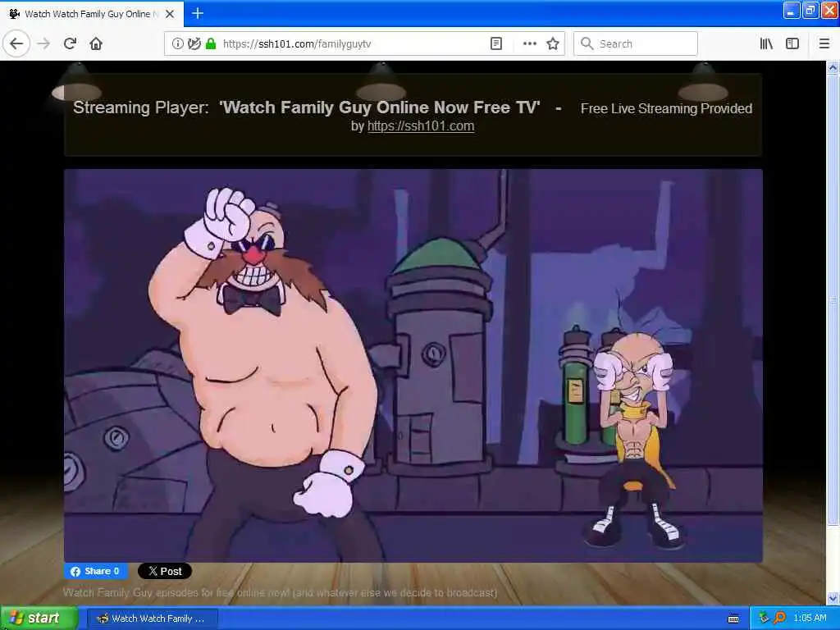840x630 pixels.
Task: Open the Firefox hamburger menu
Action: 824,43
